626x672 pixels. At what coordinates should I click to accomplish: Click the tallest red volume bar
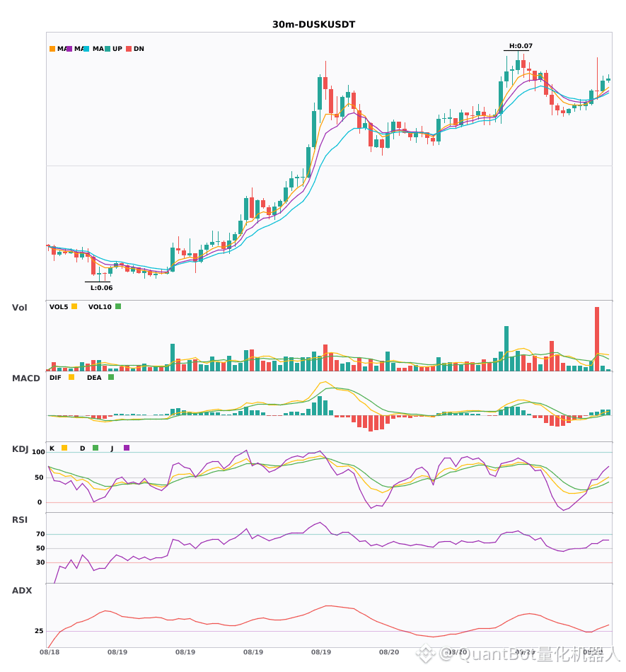click(597, 339)
